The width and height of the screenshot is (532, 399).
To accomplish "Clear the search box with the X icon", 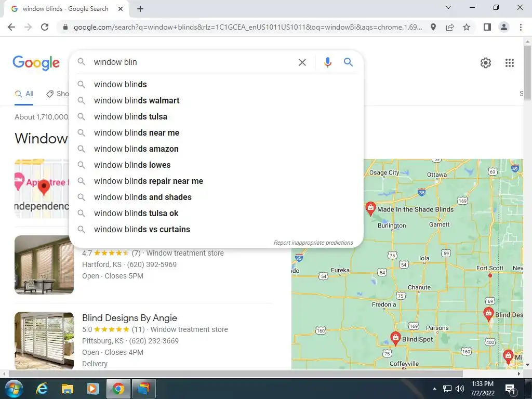I will coord(302,62).
